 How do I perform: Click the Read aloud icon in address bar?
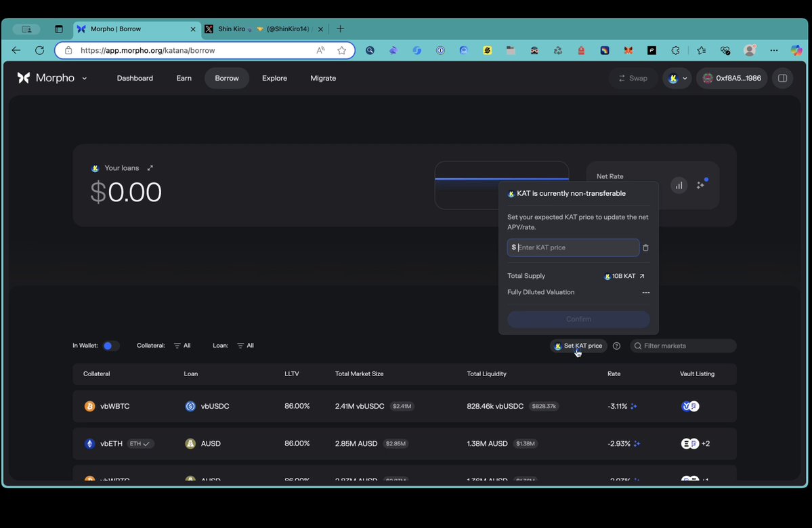pos(320,50)
